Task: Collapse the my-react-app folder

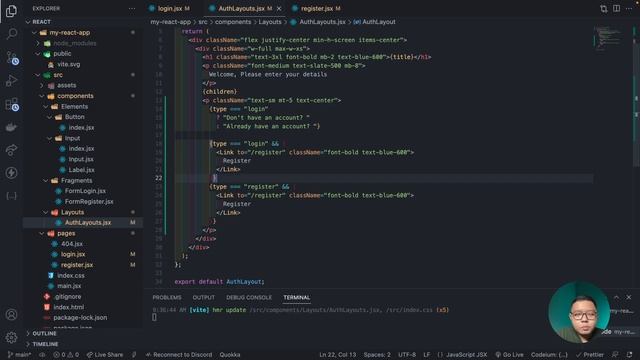Action: [x=69, y=32]
